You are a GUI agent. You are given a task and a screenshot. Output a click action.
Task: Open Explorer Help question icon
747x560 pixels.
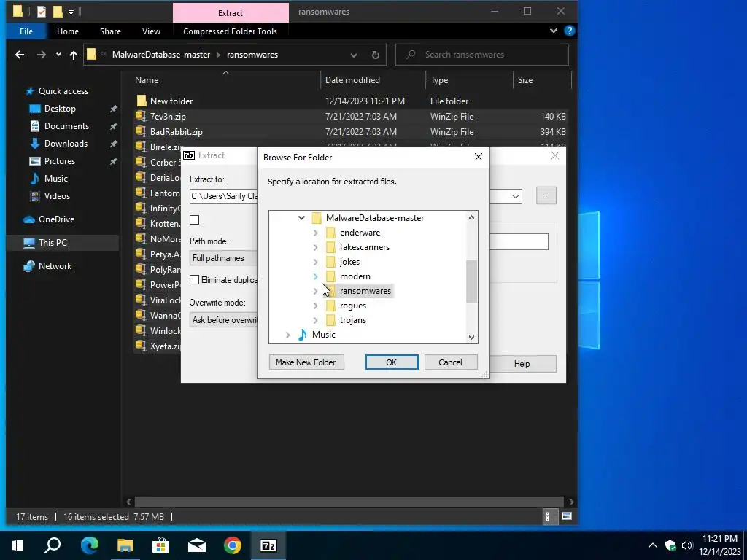coord(569,31)
